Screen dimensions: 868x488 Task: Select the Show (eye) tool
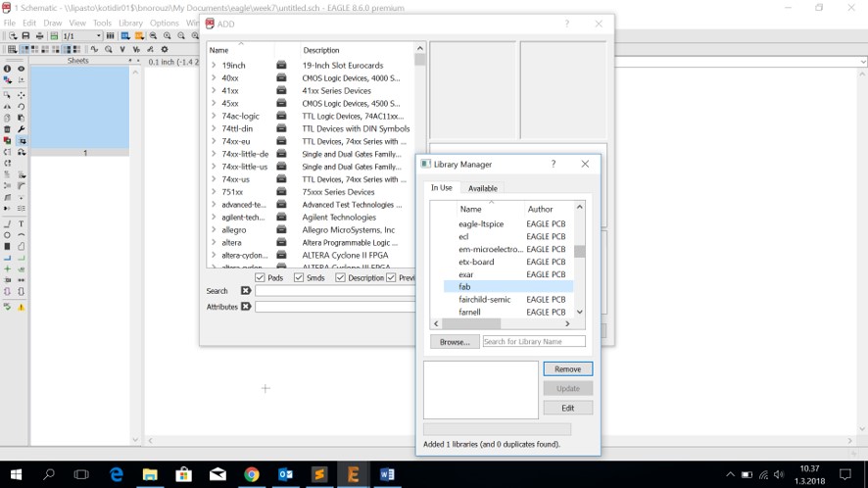tap(21, 69)
